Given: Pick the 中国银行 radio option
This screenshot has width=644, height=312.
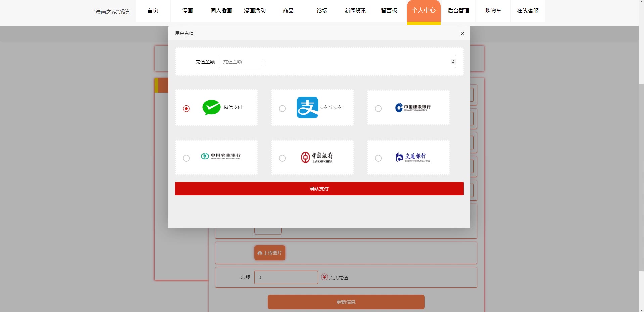Looking at the screenshot, I should 282,158.
